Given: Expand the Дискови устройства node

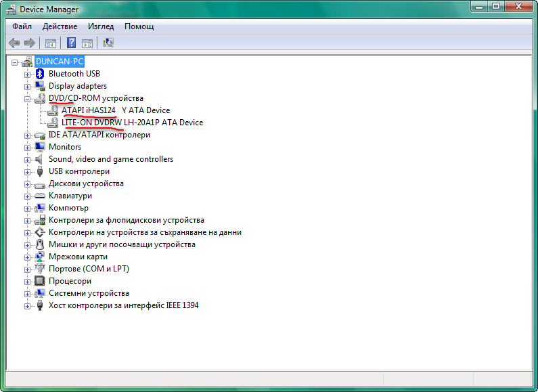Looking at the screenshot, I should coord(28,184).
